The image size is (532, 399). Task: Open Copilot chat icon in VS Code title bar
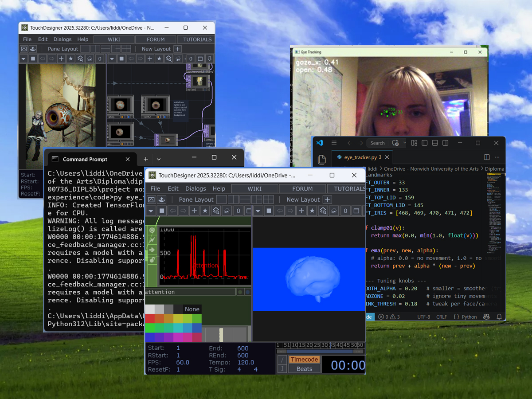395,143
